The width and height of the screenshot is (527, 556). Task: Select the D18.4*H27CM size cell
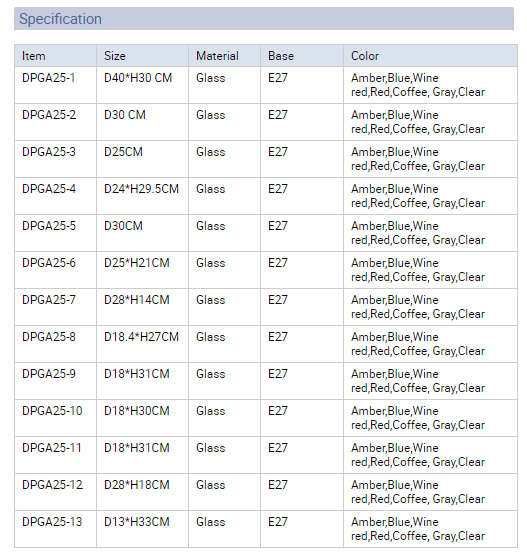(142, 344)
